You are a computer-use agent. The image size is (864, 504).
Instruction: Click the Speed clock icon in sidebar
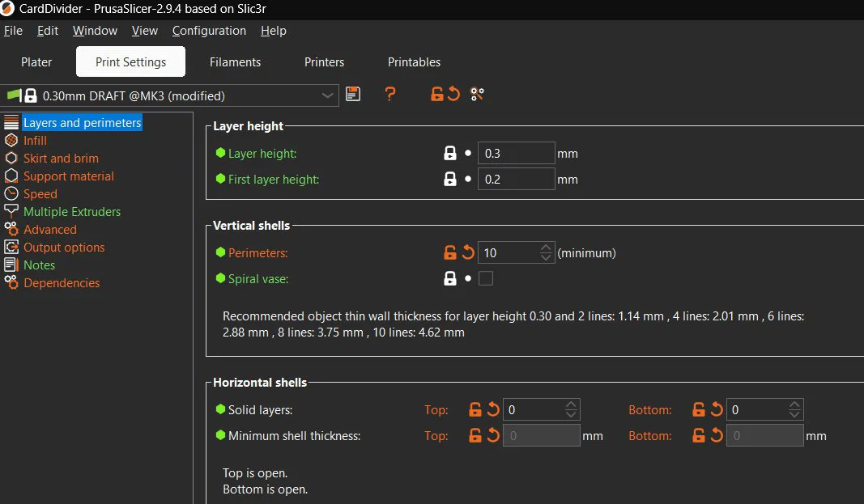point(11,193)
